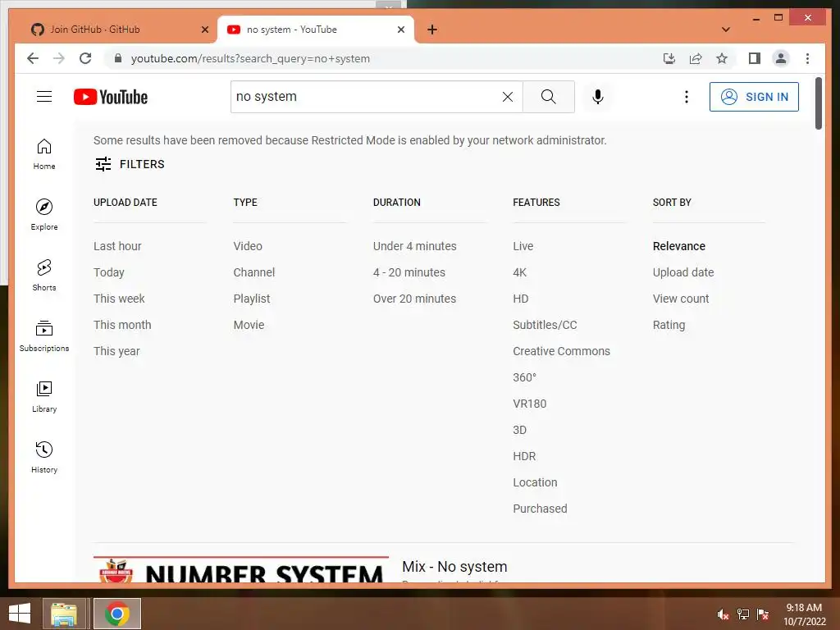
Task: Open the Chrome profile avatar menu
Action: point(781,58)
